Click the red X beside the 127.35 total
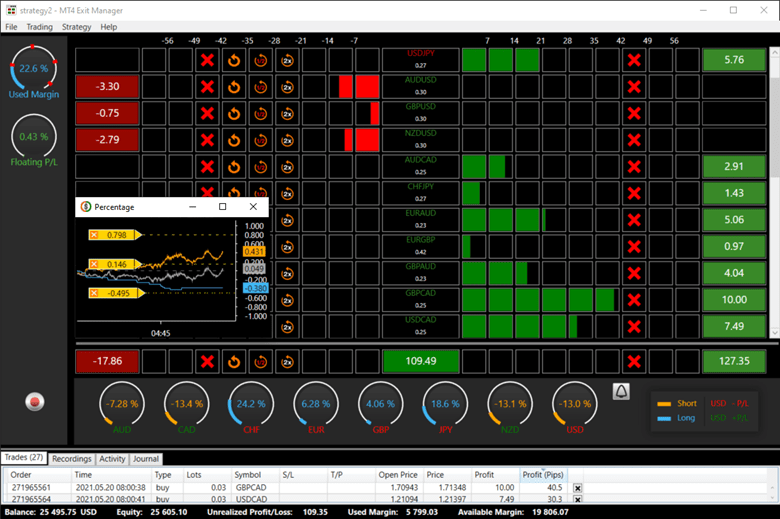This screenshot has height=519, width=780. click(x=634, y=362)
